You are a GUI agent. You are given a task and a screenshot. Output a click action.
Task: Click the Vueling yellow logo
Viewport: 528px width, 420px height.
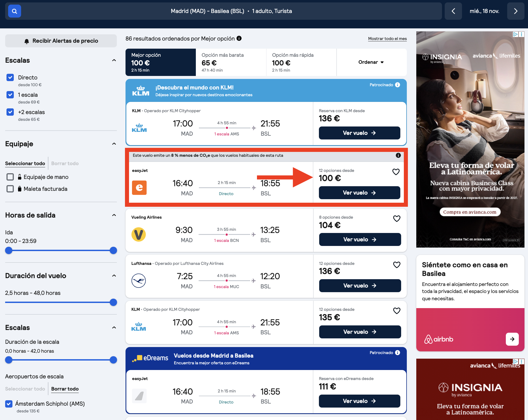138,234
